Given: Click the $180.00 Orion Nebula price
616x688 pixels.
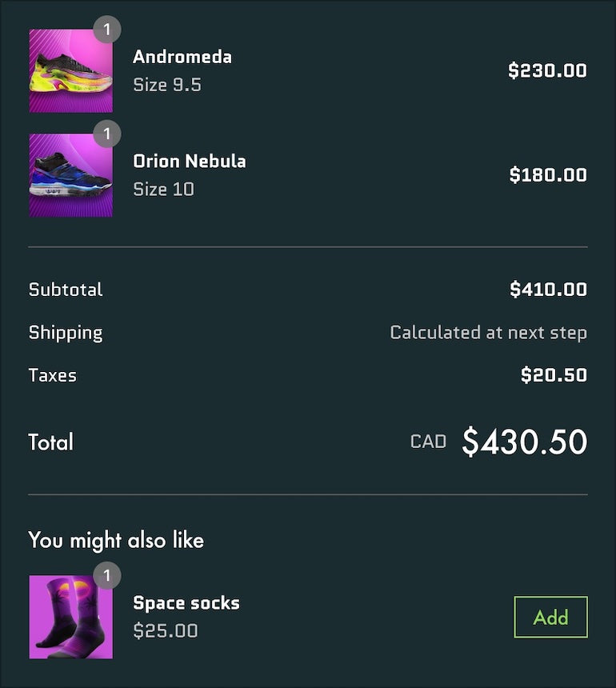Looking at the screenshot, I should coord(548,174).
